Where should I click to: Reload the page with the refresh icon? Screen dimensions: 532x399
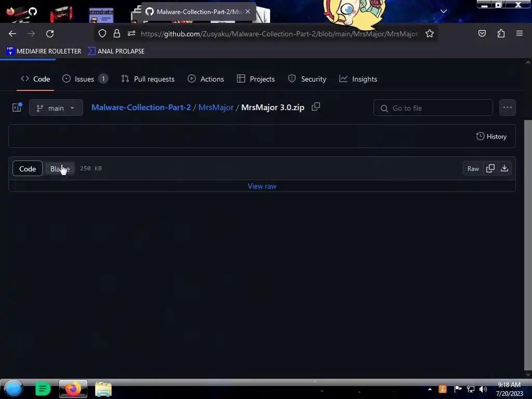(50, 34)
